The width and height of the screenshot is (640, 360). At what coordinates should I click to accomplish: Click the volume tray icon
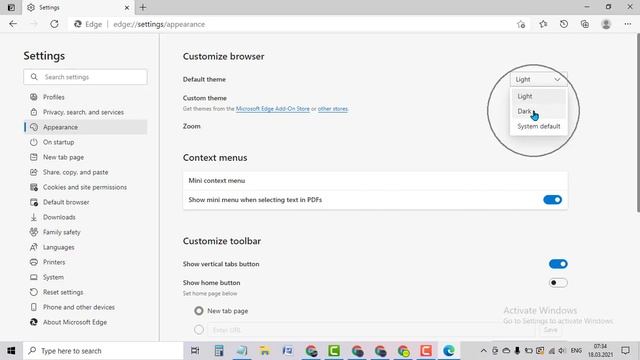(562, 351)
